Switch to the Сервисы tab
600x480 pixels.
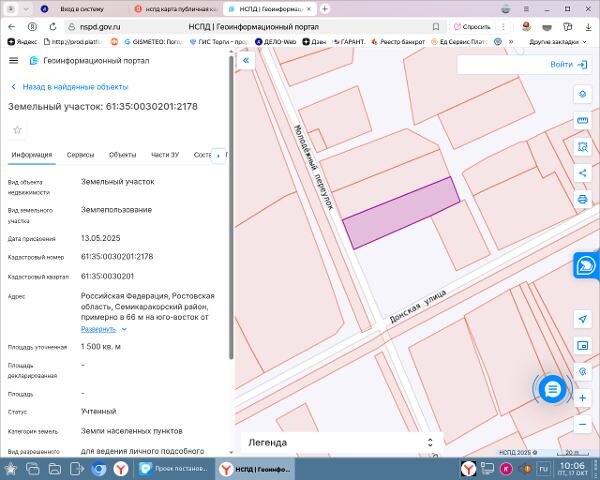80,155
